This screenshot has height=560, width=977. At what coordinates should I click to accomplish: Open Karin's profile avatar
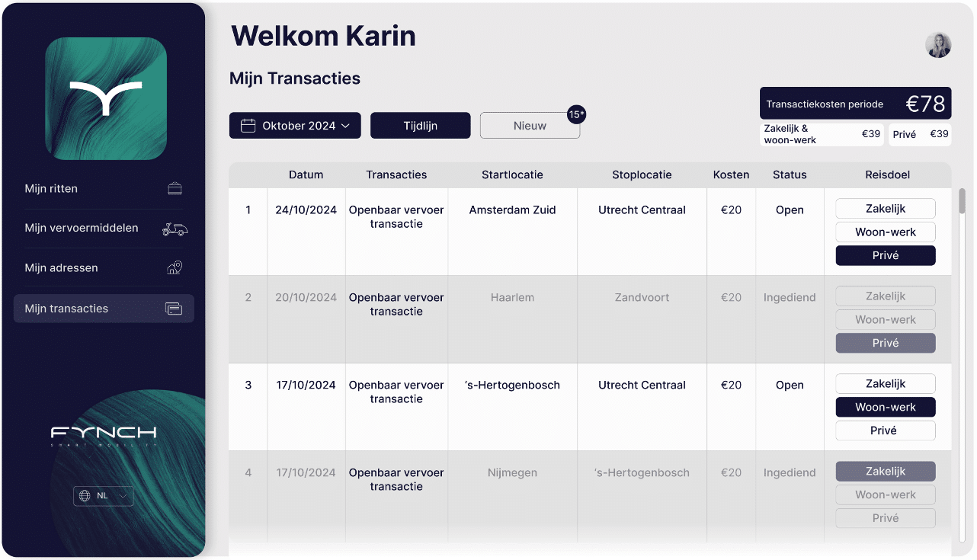pyautogui.click(x=938, y=45)
